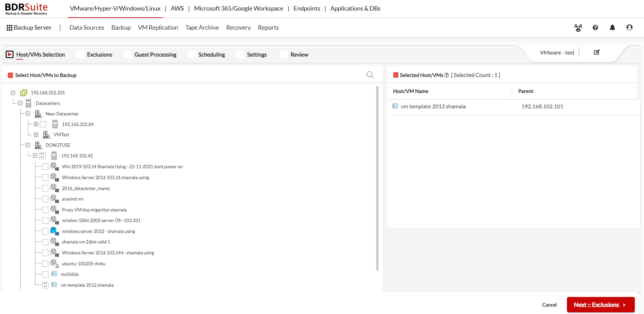This screenshot has height=314, width=644.
Task: Check the shamala vm 2disk valid 1 box
Action: pyautogui.click(x=45, y=242)
